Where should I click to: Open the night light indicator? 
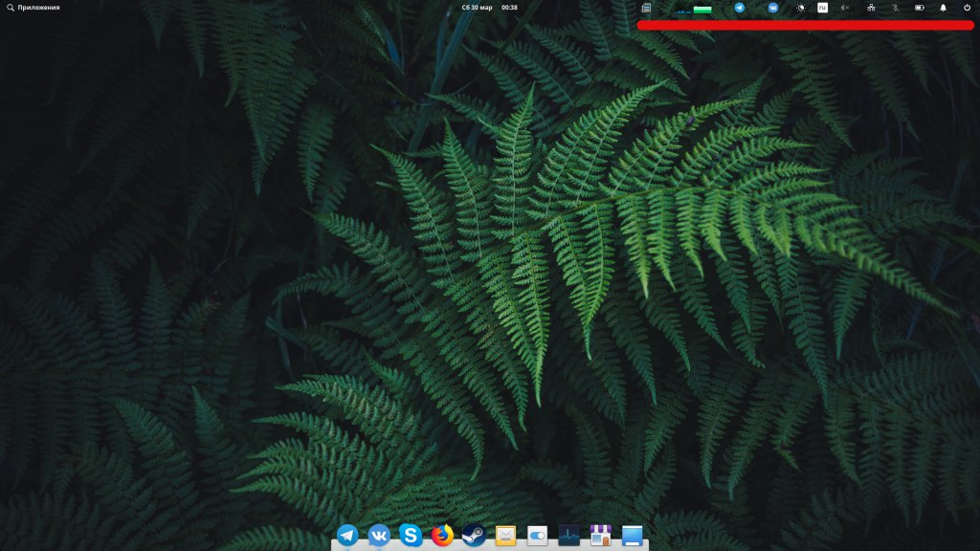(x=801, y=8)
